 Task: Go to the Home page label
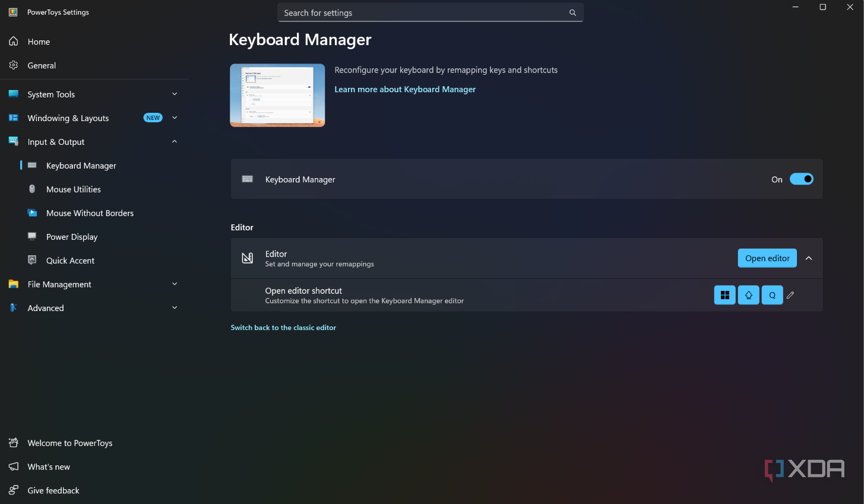click(x=39, y=42)
